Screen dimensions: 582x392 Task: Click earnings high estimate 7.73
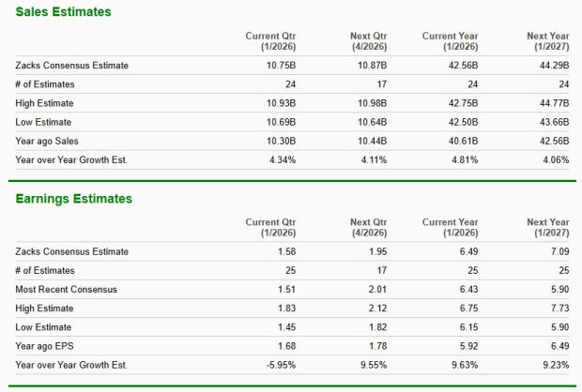click(560, 309)
